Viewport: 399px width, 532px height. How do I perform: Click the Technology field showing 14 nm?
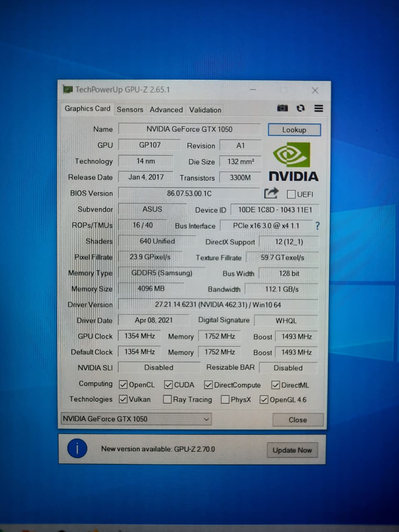pyautogui.click(x=145, y=161)
